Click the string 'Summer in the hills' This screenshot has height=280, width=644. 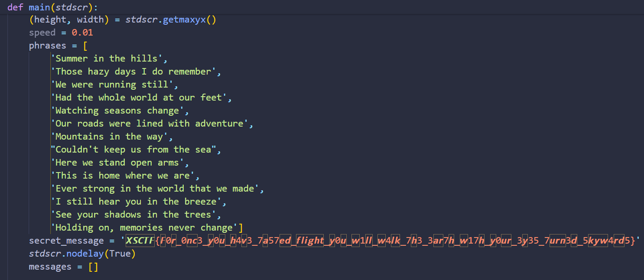pyautogui.click(x=107, y=59)
